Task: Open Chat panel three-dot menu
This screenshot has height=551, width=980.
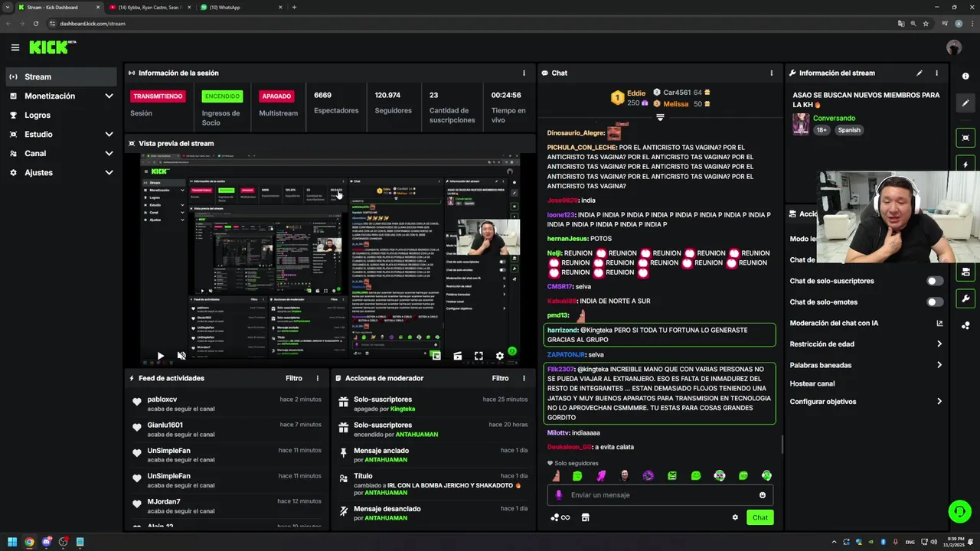Action: click(771, 73)
